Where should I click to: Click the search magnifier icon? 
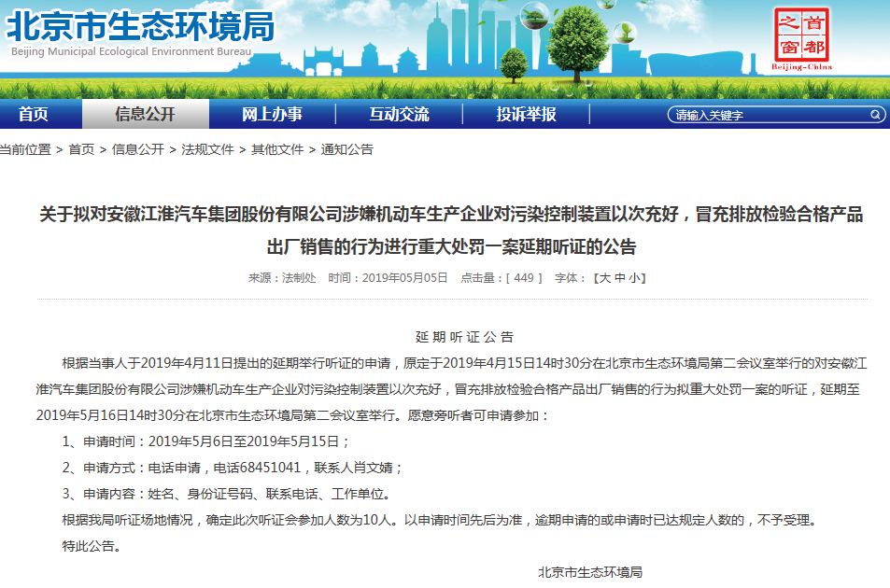coord(876,115)
